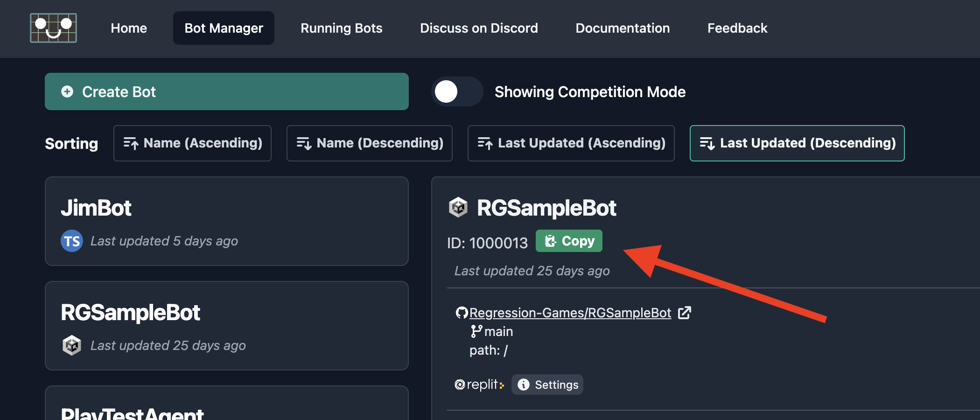The width and height of the screenshot is (980, 420).
Task: Sort bots by Name (Ascending)
Action: pos(192,143)
